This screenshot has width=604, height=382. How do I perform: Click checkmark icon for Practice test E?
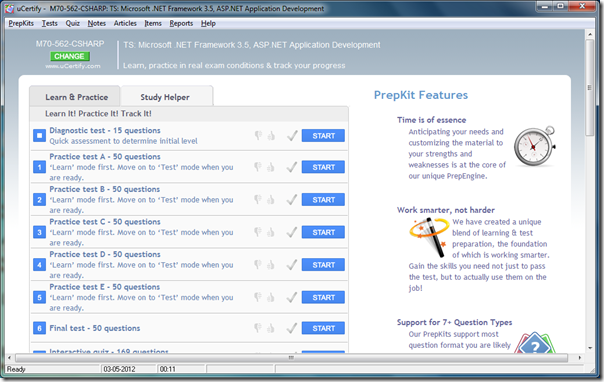292,297
